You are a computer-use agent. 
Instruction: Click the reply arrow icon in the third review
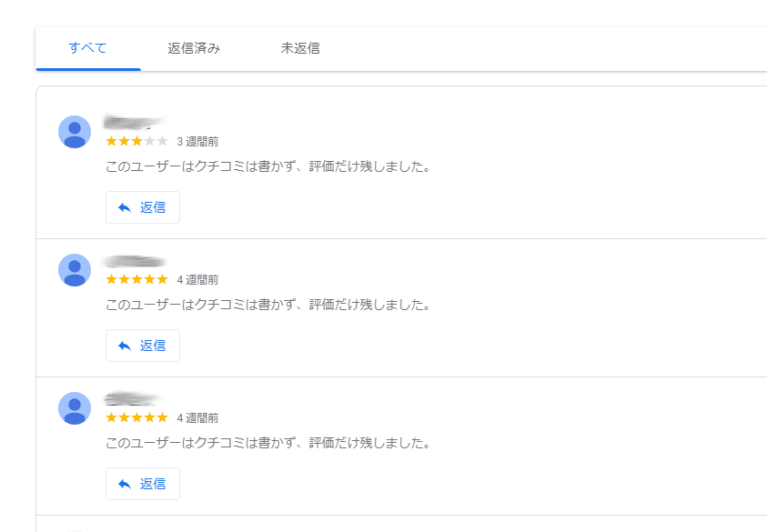[x=125, y=484]
